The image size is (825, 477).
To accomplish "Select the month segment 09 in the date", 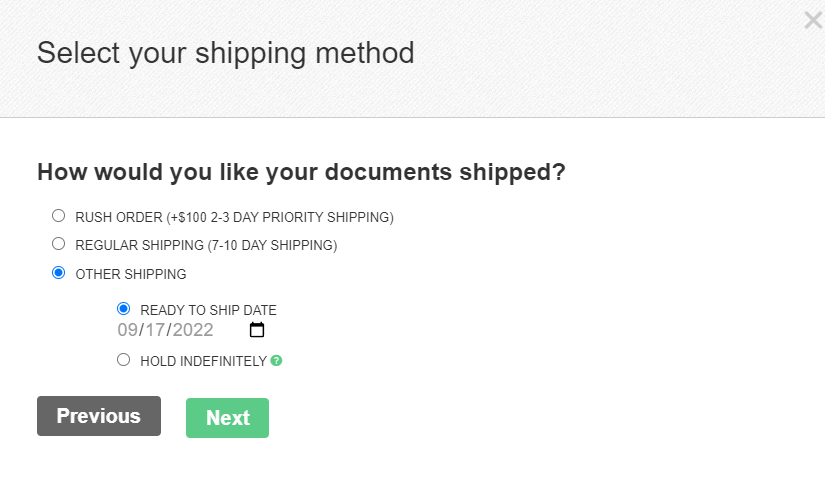I will 128,330.
